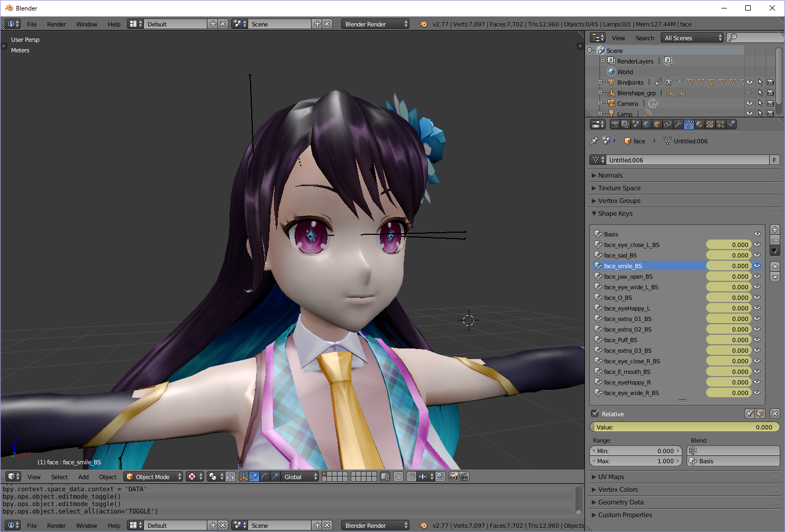Open the 3D viewport Select menu

coord(59,477)
